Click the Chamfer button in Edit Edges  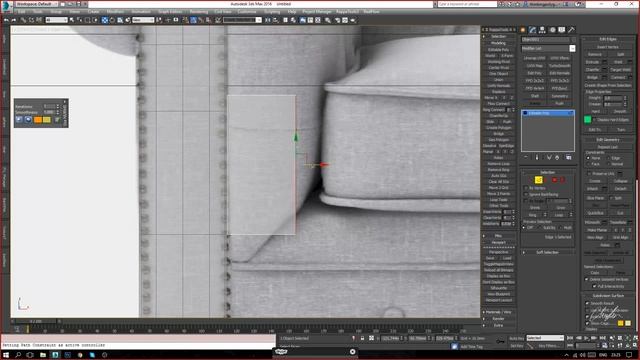coord(593,70)
